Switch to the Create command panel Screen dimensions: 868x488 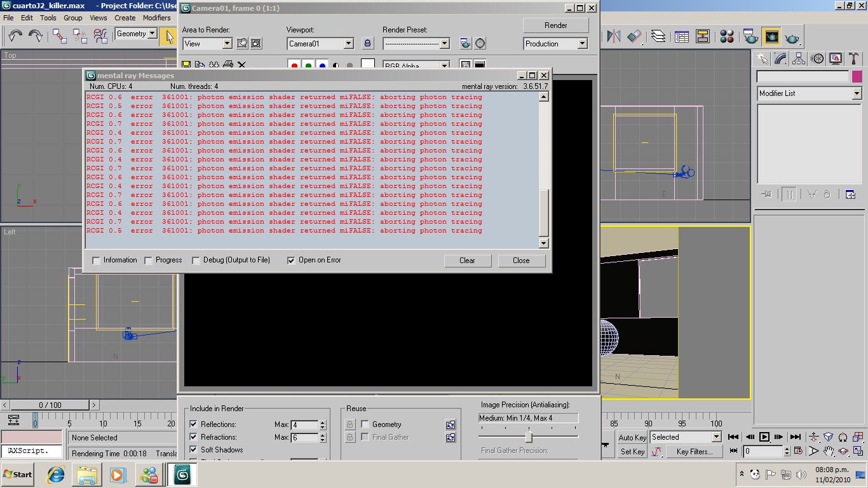point(763,59)
